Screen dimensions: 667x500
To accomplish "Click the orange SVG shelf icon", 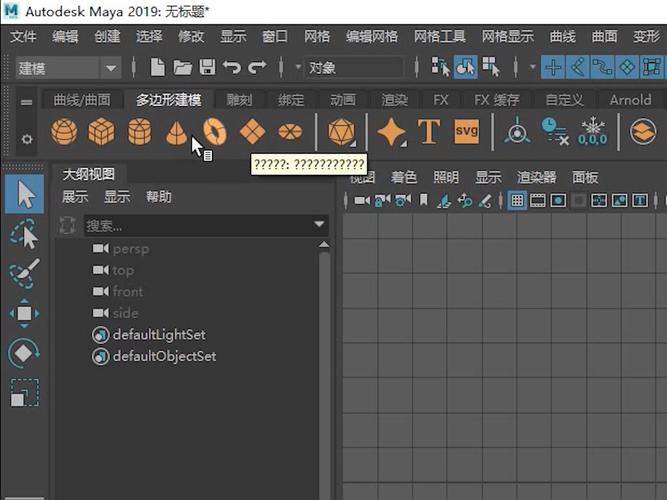I will (x=466, y=132).
